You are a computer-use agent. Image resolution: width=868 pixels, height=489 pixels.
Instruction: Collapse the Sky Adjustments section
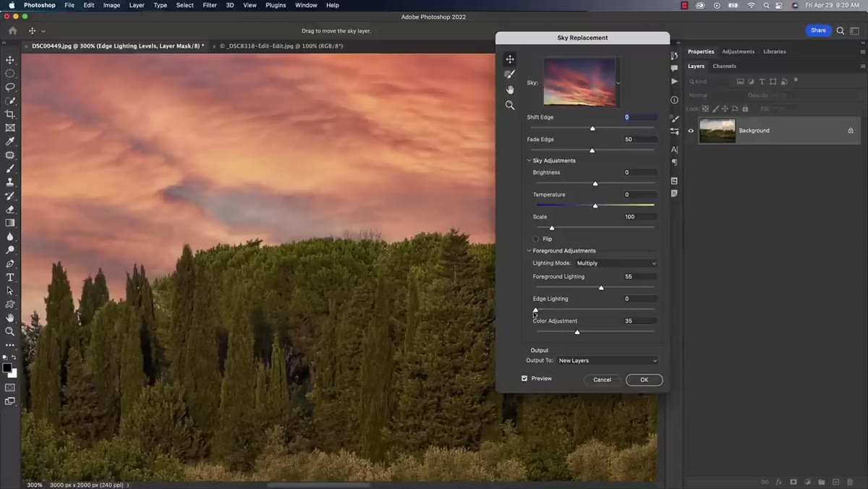pos(529,161)
